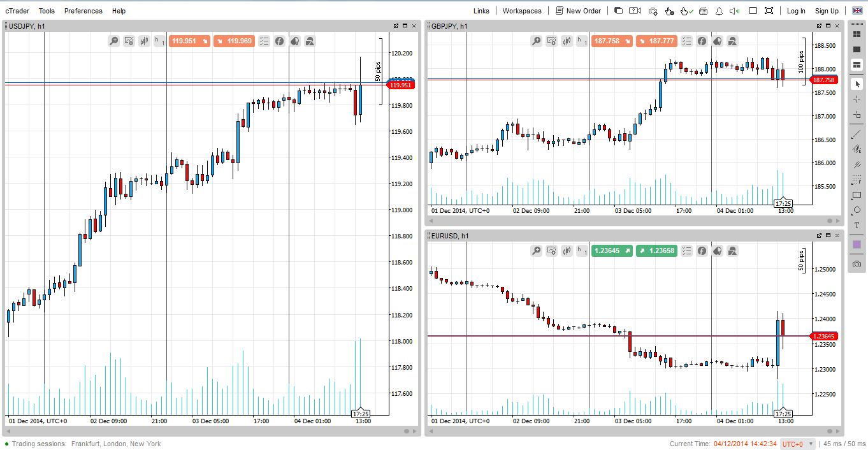The width and height of the screenshot is (868, 450).
Task: Click the Sign Up link
Action: point(827,11)
